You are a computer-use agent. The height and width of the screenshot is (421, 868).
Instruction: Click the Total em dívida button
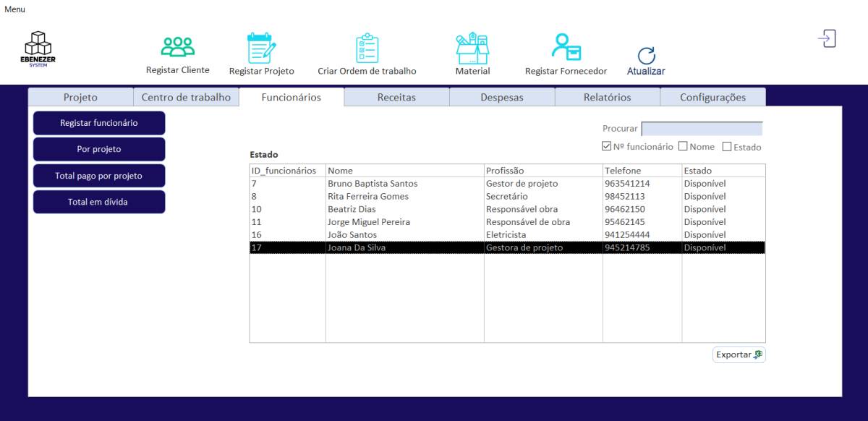[x=99, y=202]
